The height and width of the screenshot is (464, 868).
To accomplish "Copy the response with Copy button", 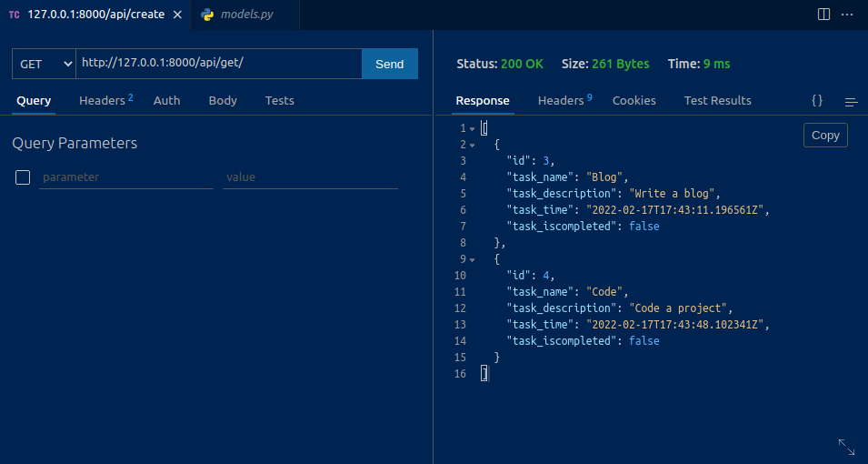I will (825, 136).
